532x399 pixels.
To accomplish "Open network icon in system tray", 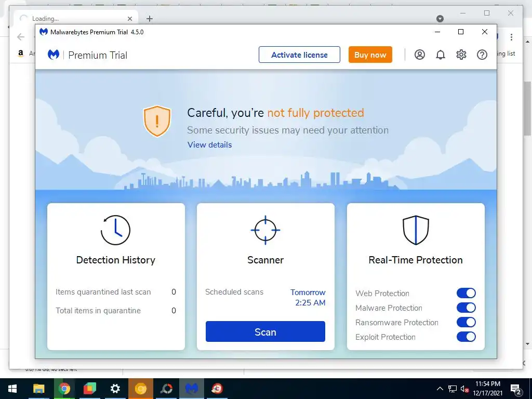I will point(453,389).
